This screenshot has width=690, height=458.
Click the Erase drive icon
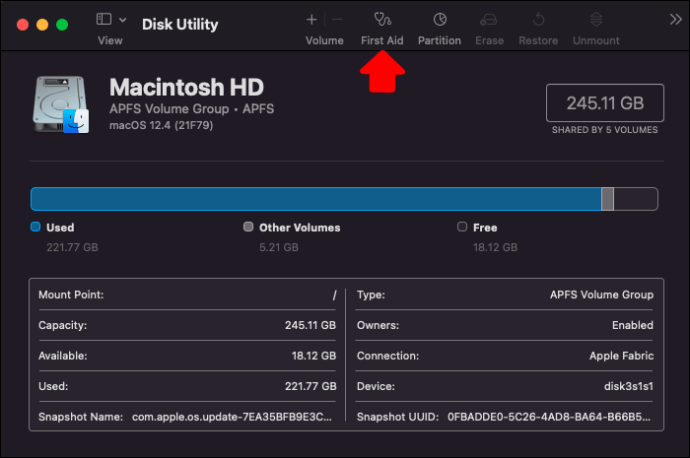click(489, 19)
